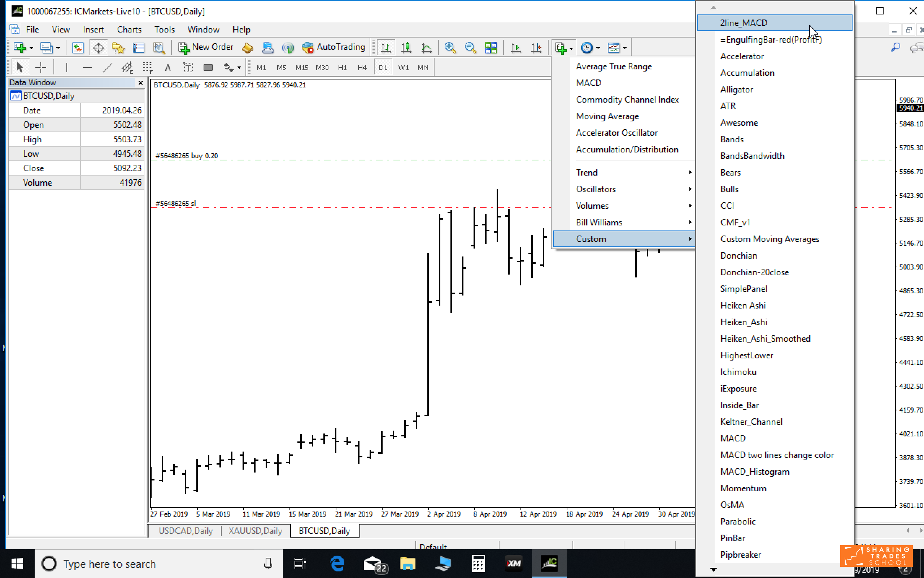
Task: Select the crosshair tool
Action: [x=40, y=68]
